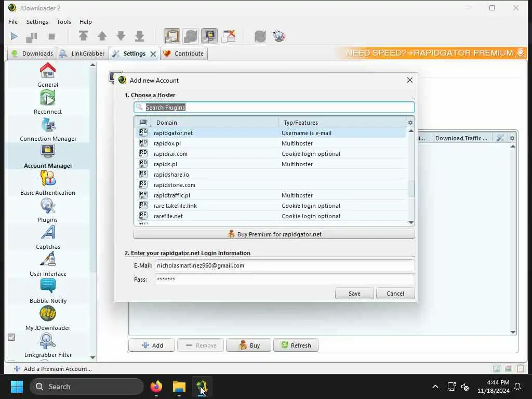Image resolution: width=532 pixels, height=399 pixels.
Task: Click Refresh button in Account Manager
Action: (x=296, y=345)
